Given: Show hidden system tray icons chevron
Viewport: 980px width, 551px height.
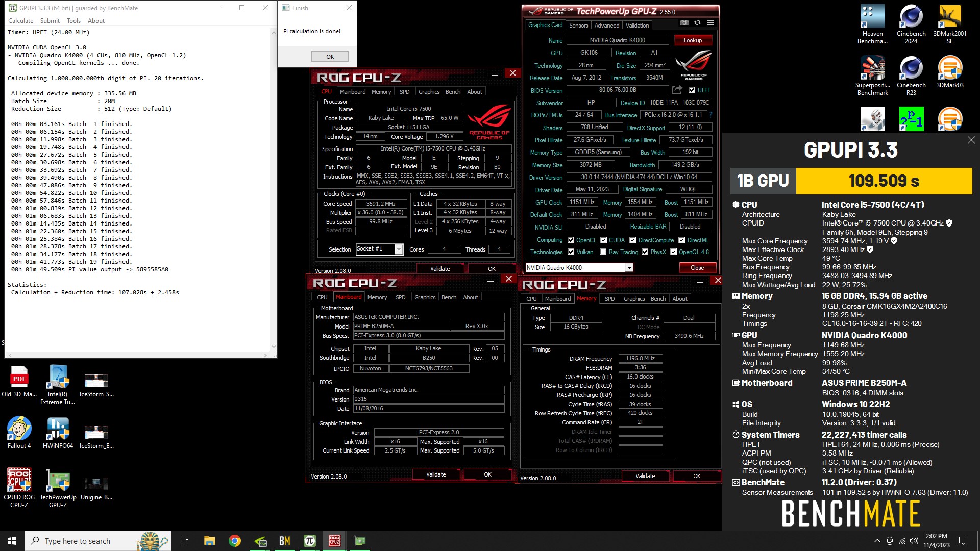Looking at the screenshot, I should (x=877, y=541).
